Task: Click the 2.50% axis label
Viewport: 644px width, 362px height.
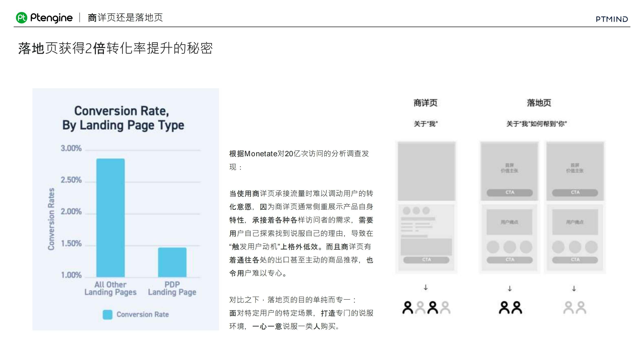Action: [71, 180]
